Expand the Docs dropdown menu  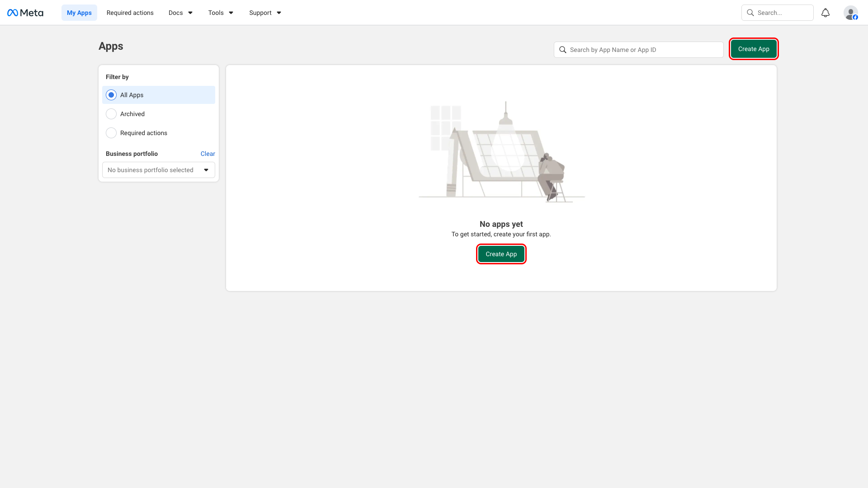[180, 13]
